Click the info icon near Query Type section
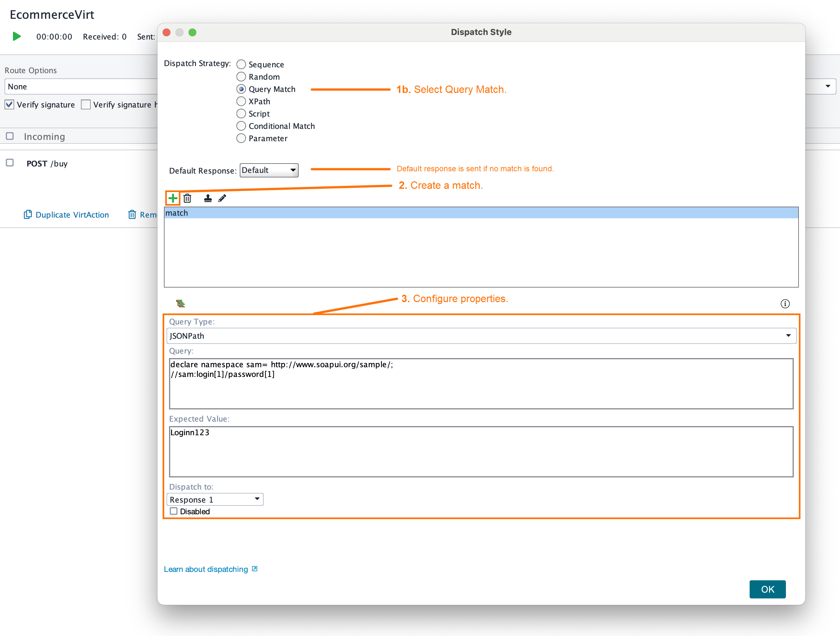Viewport: 840px width, 636px height. coord(785,303)
